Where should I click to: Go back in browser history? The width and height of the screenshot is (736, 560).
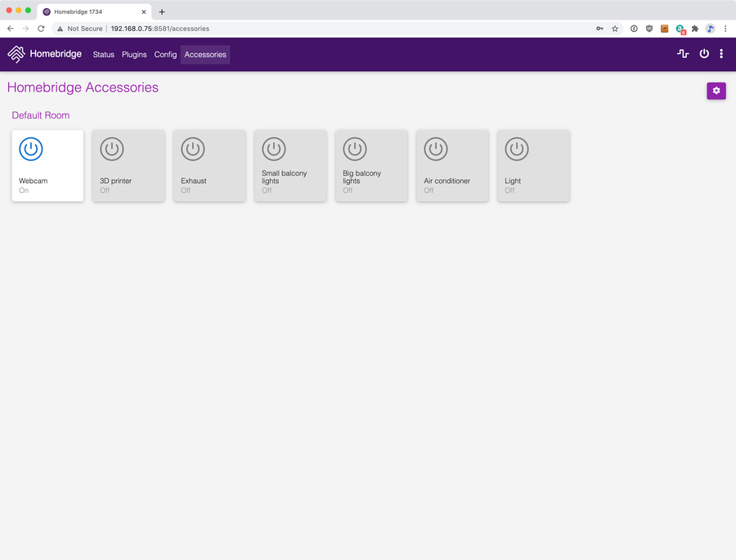(x=11, y=29)
